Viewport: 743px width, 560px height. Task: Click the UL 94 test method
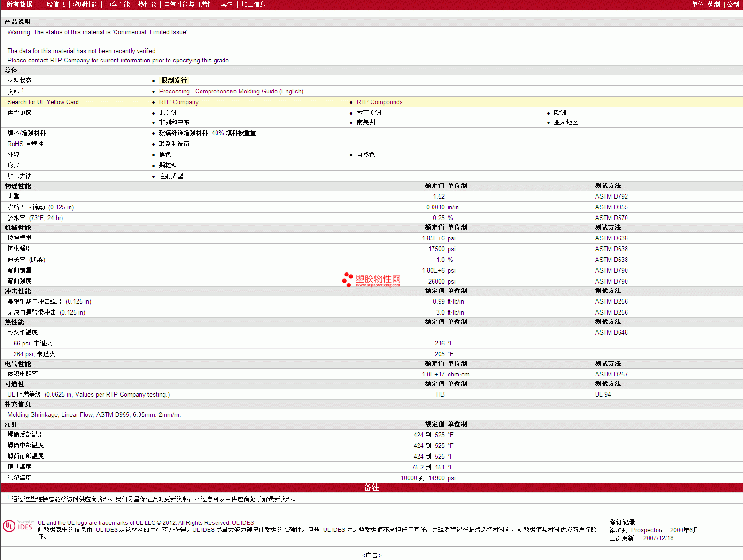pos(603,394)
